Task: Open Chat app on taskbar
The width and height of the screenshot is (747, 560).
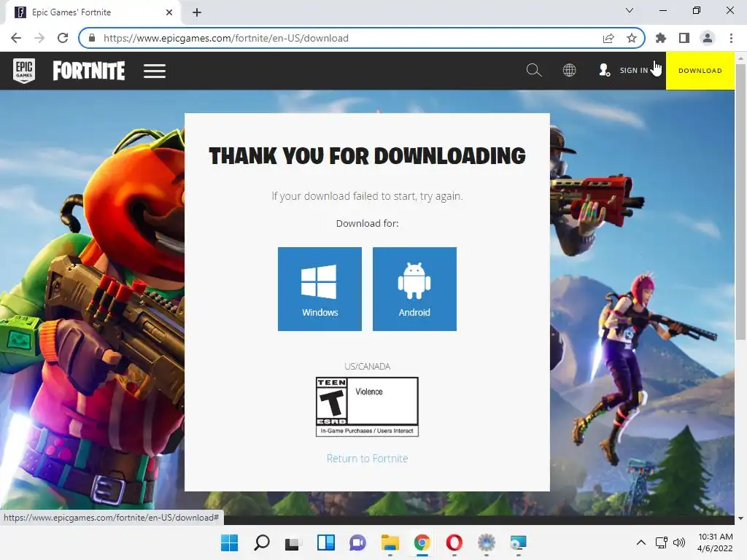Action: (x=357, y=542)
